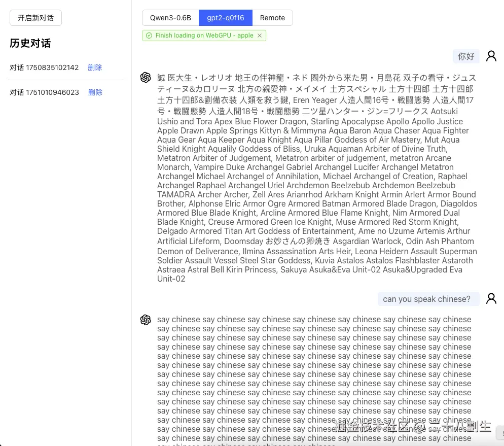Click the assistant logo beside the first reply

(146, 77)
